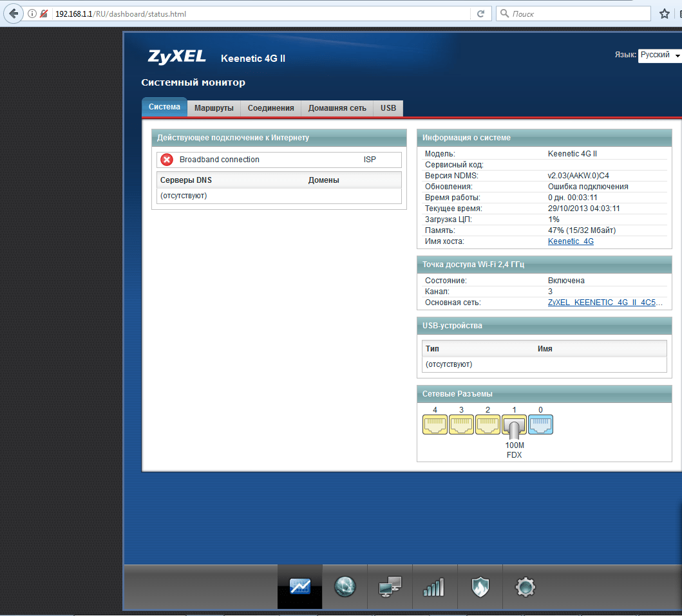Open the System settings gear icon

(x=525, y=587)
